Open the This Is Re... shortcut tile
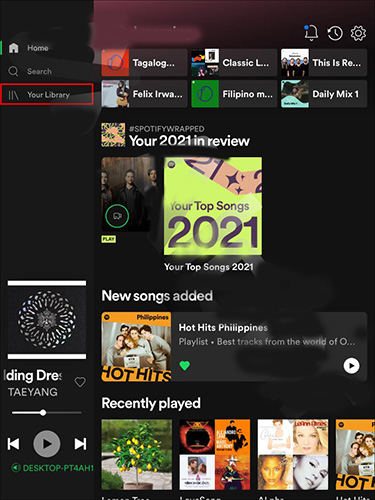Image resolution: width=375 pixels, height=500 pixels. [x=324, y=62]
